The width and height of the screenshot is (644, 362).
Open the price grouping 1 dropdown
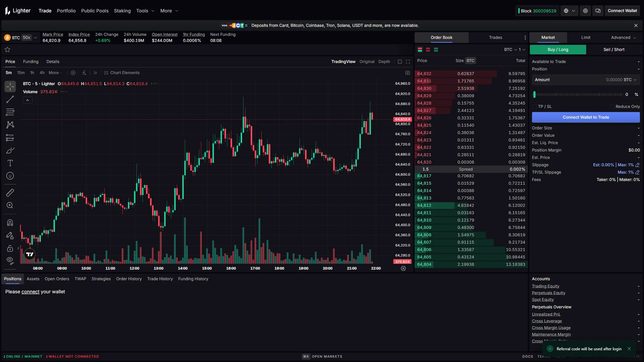(522, 50)
